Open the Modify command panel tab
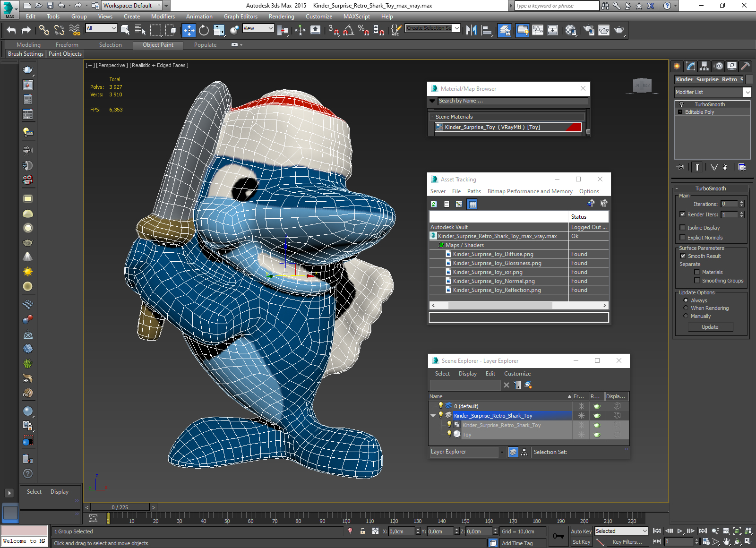This screenshot has height=548, width=756. point(691,66)
